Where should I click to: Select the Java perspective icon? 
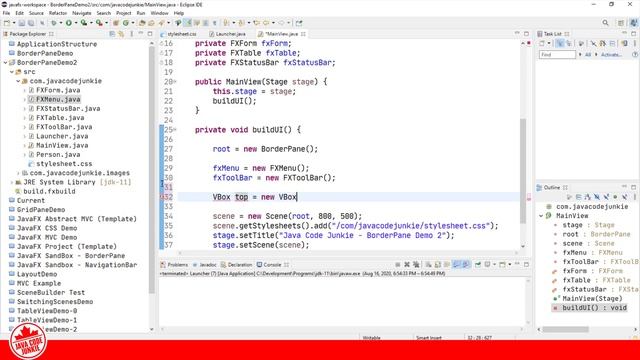(634, 23)
